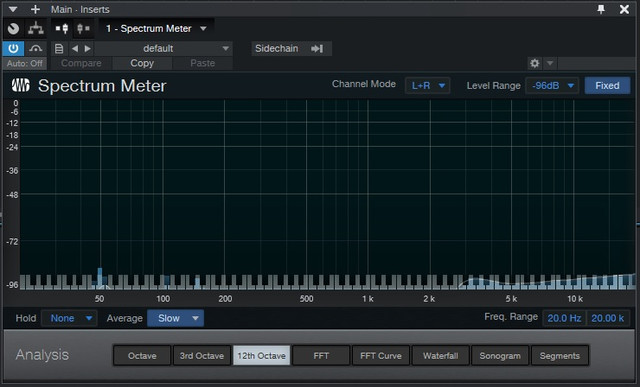
Task: Close the plugin window
Action: 624,9
